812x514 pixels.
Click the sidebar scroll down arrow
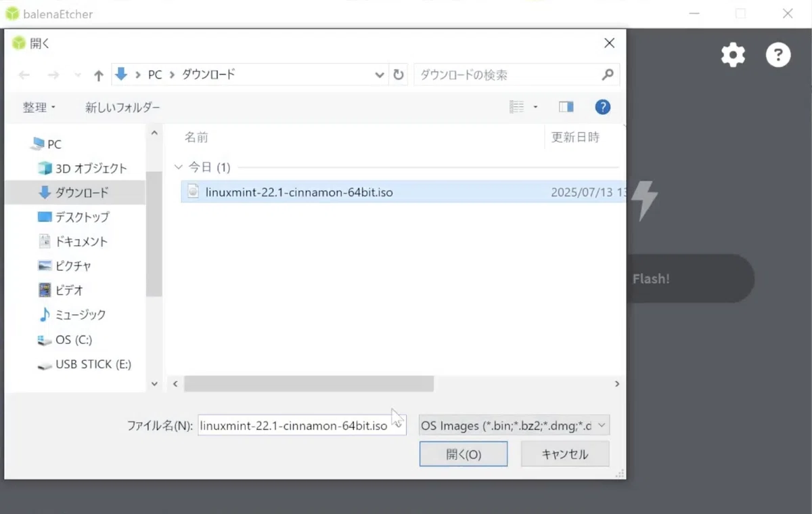point(154,383)
